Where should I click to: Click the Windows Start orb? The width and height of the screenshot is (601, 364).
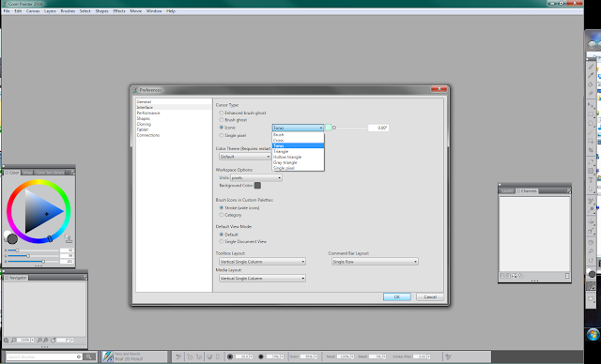click(593, 335)
